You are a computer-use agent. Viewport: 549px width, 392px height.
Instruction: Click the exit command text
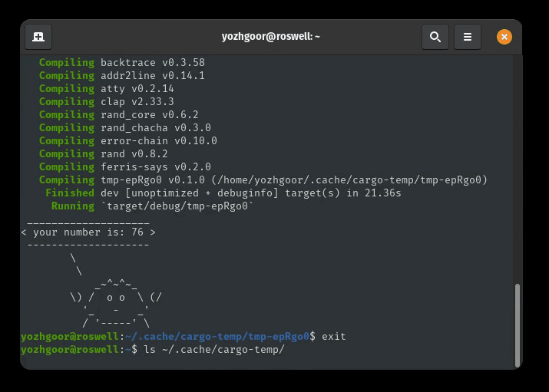click(334, 336)
